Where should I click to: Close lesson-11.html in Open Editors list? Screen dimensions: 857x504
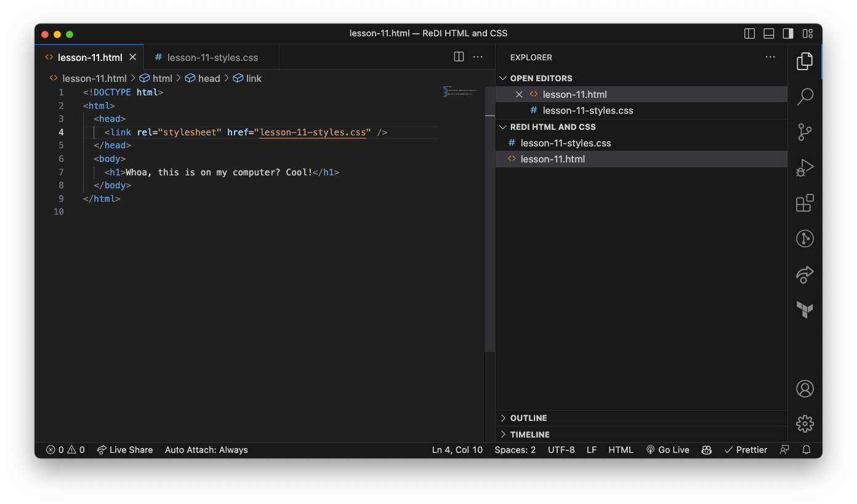click(x=519, y=94)
